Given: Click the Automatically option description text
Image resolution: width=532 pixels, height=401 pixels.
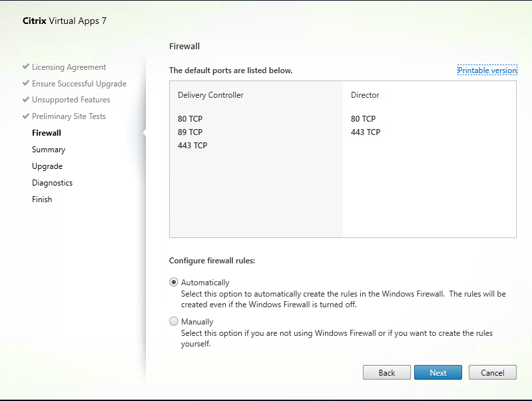Looking at the screenshot, I should pos(344,299).
